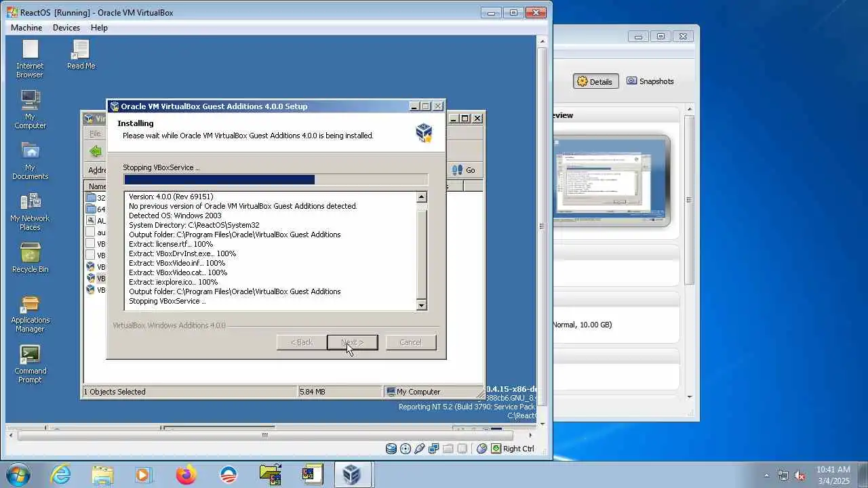Click the hard disk activity status icon
Screen dimensions: 868x488
point(391,449)
